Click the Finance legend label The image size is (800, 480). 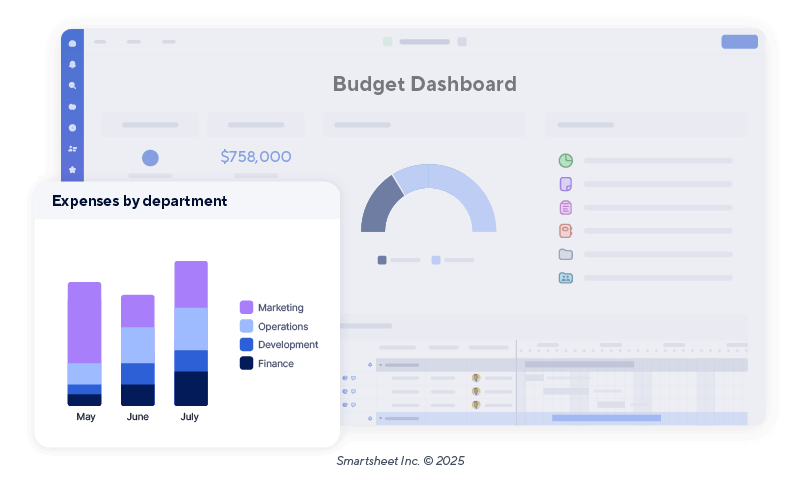point(276,364)
